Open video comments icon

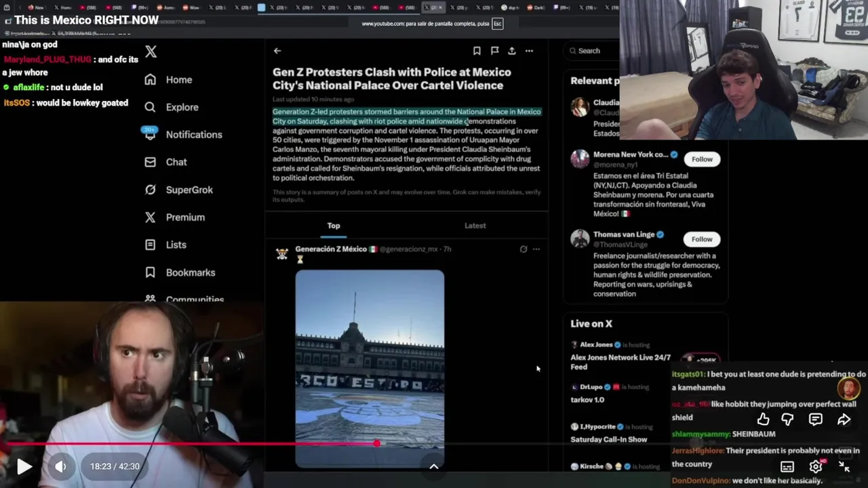point(815,420)
